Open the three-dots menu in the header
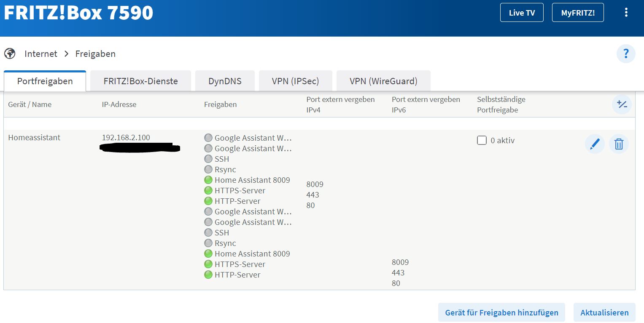 click(626, 13)
